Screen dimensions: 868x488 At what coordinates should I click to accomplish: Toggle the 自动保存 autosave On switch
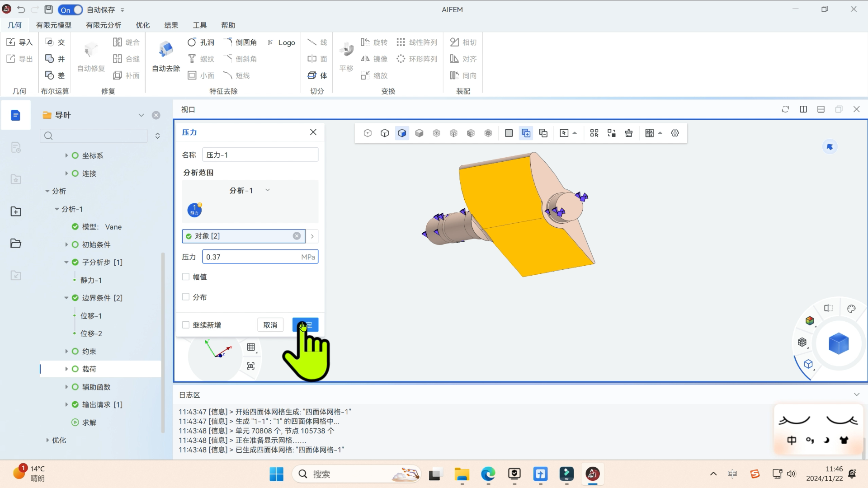71,10
